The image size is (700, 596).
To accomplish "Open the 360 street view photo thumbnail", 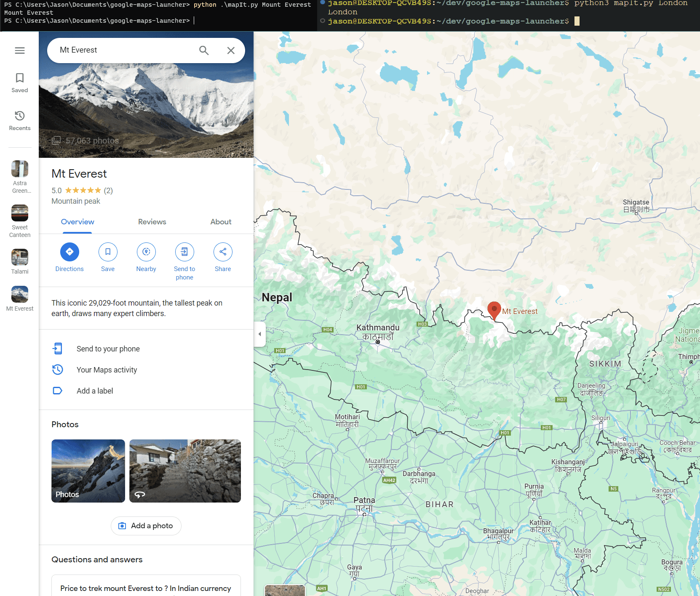I will coord(185,471).
